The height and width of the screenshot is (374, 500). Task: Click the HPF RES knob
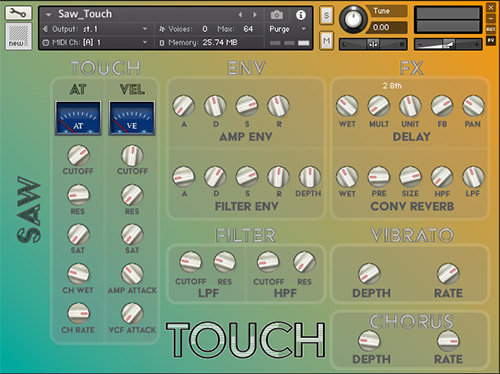(x=304, y=262)
